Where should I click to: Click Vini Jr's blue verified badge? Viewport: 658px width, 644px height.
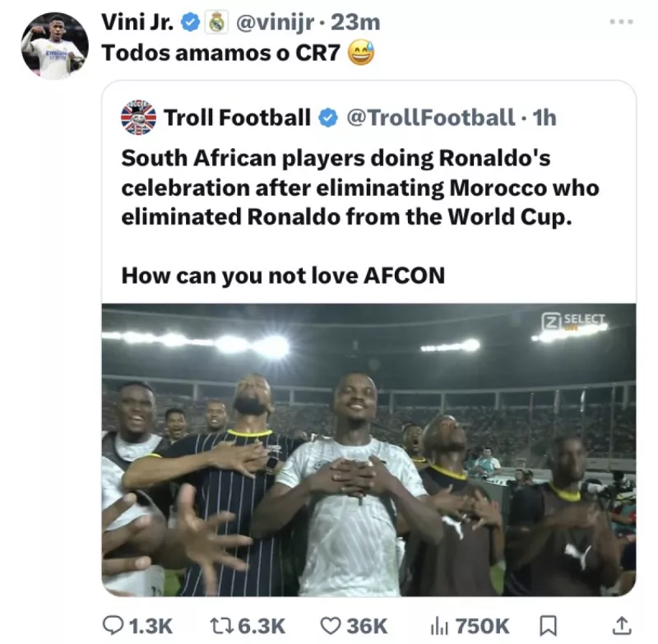(x=191, y=22)
